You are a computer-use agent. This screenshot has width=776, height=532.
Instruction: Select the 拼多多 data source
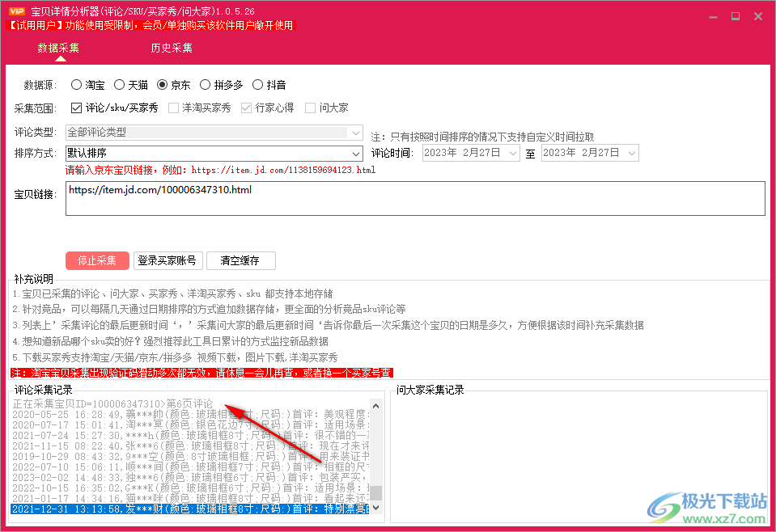click(204, 84)
